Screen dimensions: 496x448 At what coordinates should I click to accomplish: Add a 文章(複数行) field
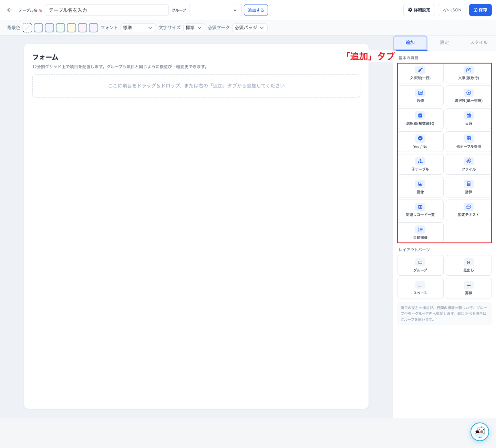click(468, 73)
